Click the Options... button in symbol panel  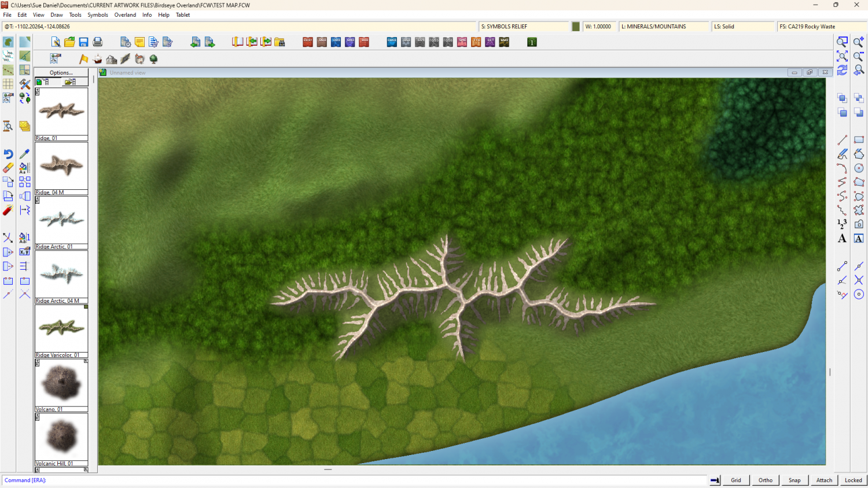61,73
